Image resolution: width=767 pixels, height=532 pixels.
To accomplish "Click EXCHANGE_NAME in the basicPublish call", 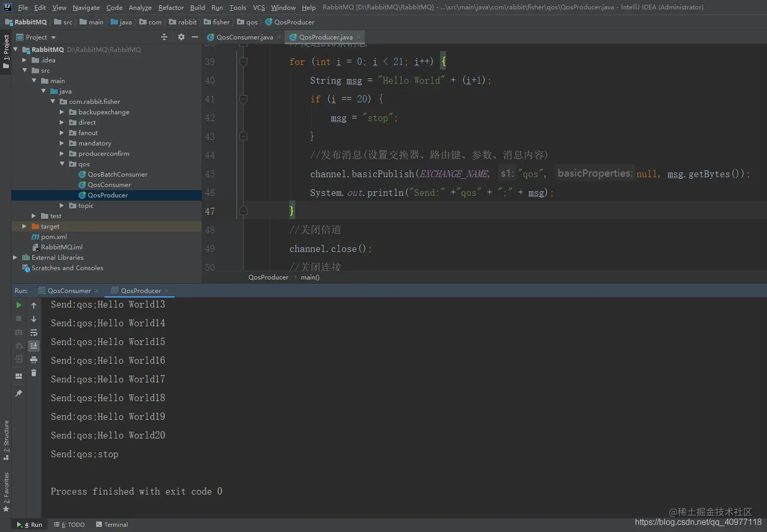I will pyautogui.click(x=454, y=174).
